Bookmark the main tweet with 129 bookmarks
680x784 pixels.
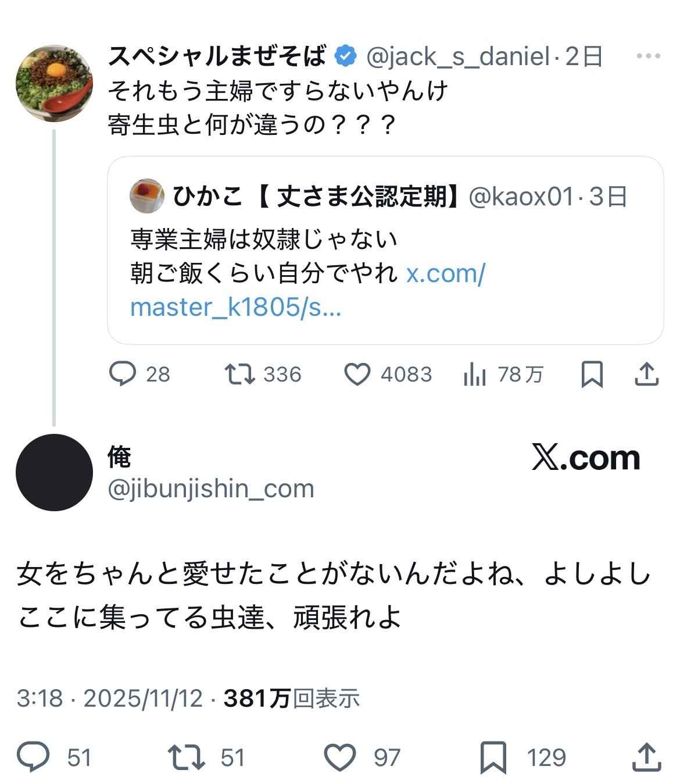click(493, 757)
